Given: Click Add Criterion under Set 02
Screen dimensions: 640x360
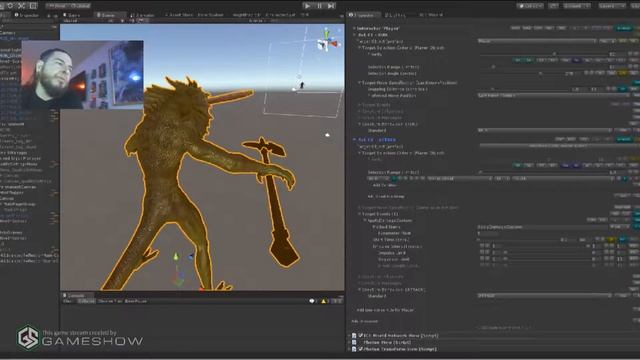Looking at the screenshot, I should point(384,185).
